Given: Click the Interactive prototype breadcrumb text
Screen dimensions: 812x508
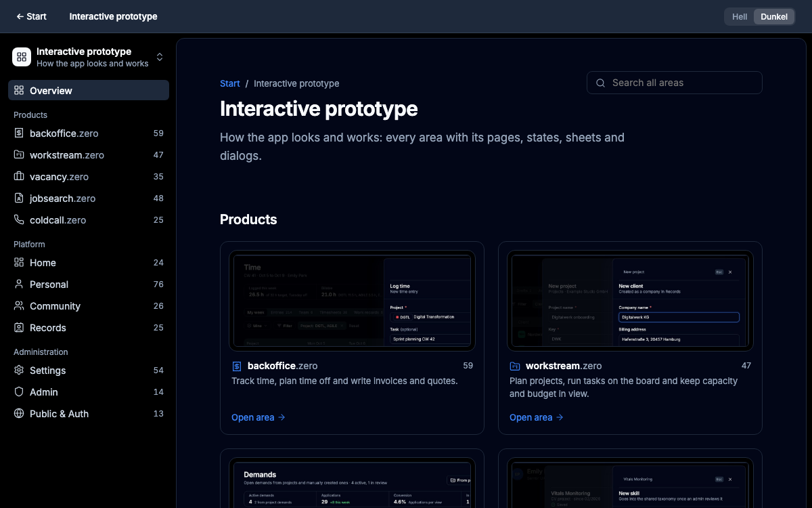Looking at the screenshot, I should (x=296, y=83).
